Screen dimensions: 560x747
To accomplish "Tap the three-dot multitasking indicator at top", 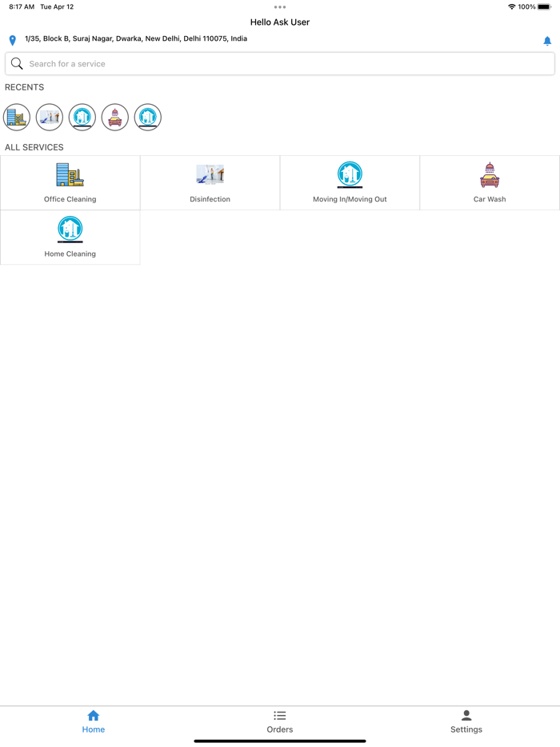I will 280,7.
